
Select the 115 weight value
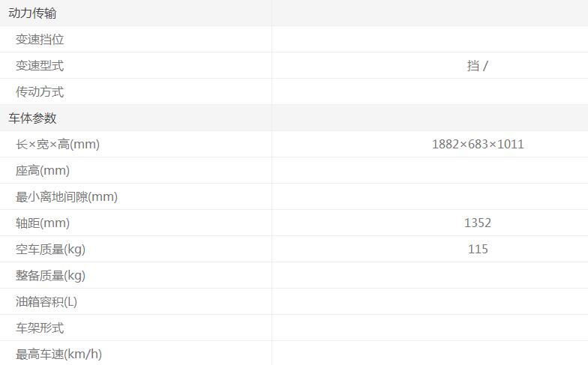point(478,250)
